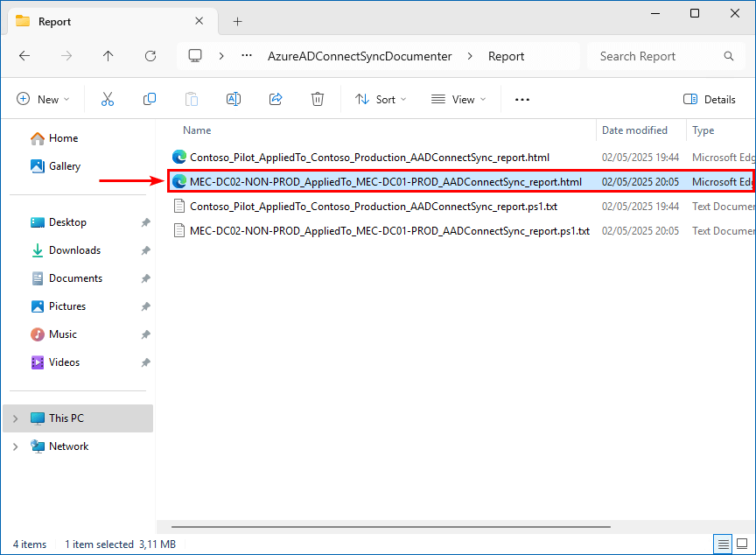
Task: Select Contoso_Pilot AADConnectSync_report.ps1.txt file
Action: [x=374, y=207]
